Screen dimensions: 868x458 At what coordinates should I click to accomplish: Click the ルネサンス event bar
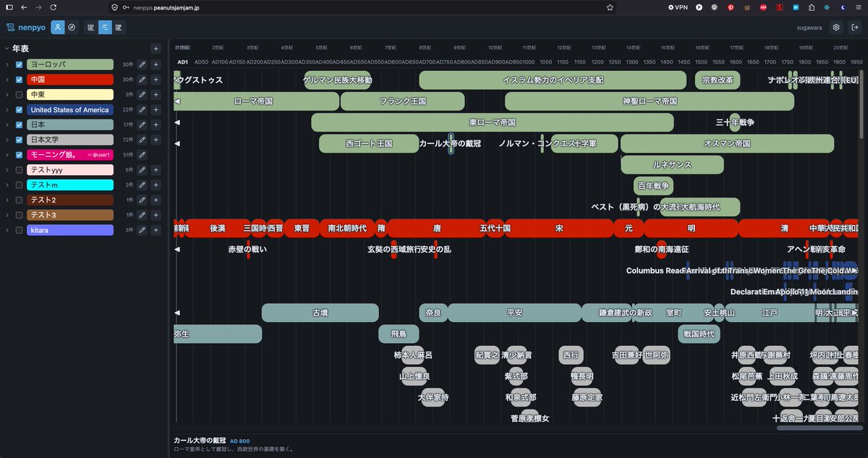click(x=672, y=164)
